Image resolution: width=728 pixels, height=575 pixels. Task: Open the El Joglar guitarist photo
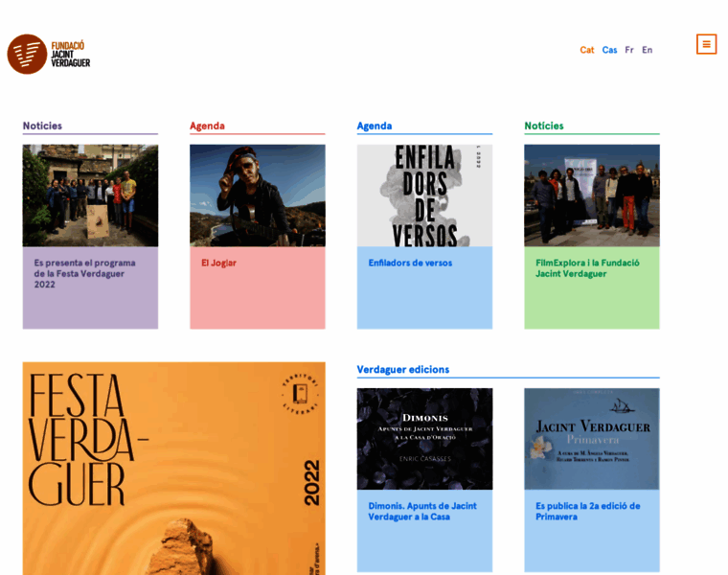258,195
